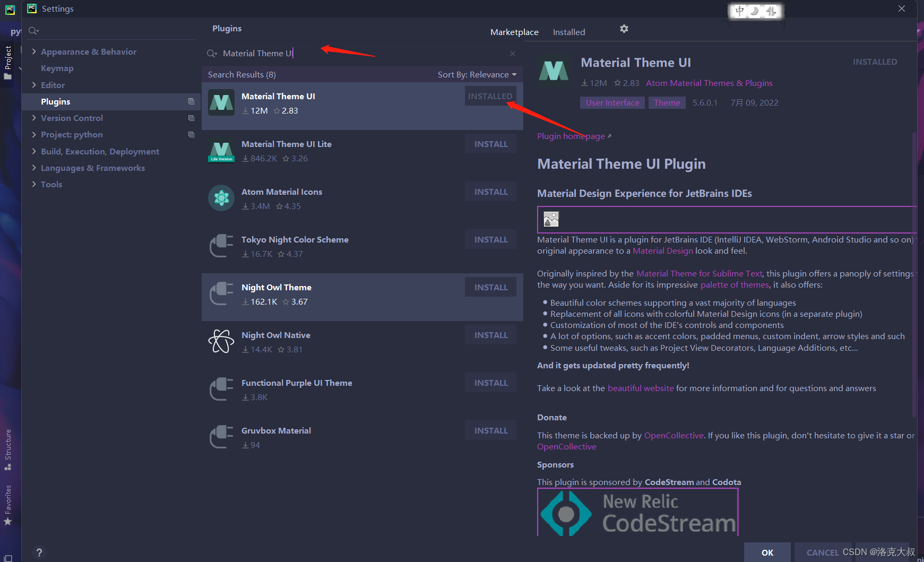
Task: Open the Structure tool window icon
Action: tap(9, 466)
